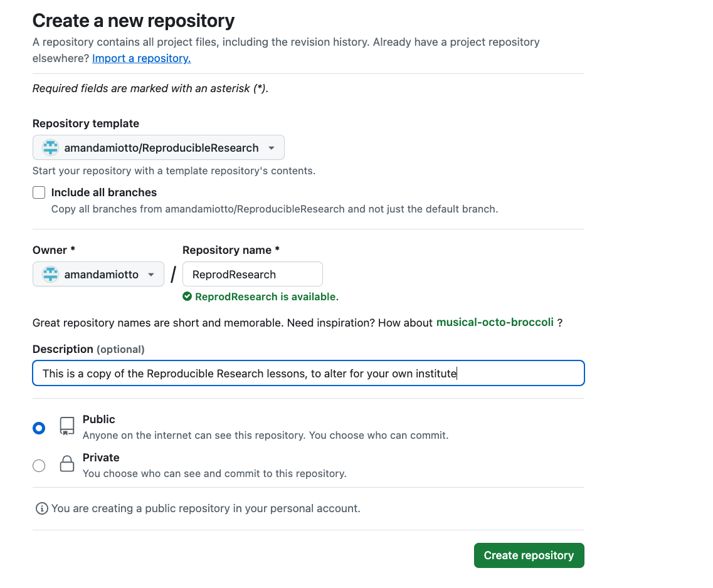Click the book icon next to Public
Image resolution: width=713 pixels, height=588 pixels.
coord(66,426)
